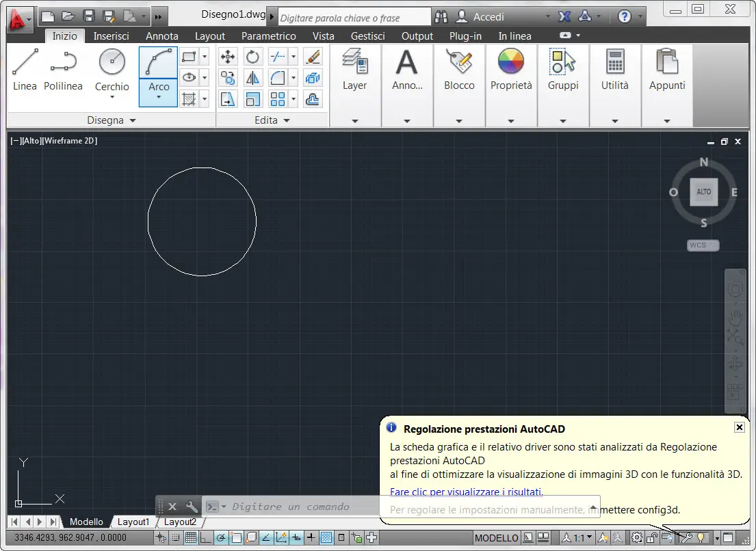
Task: Click the Ellipse draw tool icon
Action: coord(189,77)
